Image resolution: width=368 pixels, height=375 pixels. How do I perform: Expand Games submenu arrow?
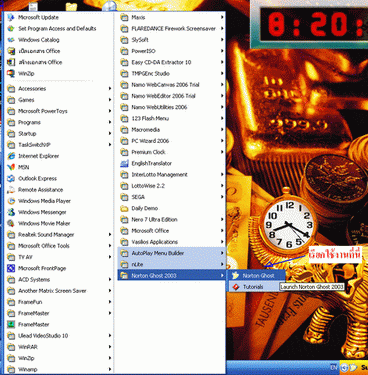pos(110,100)
